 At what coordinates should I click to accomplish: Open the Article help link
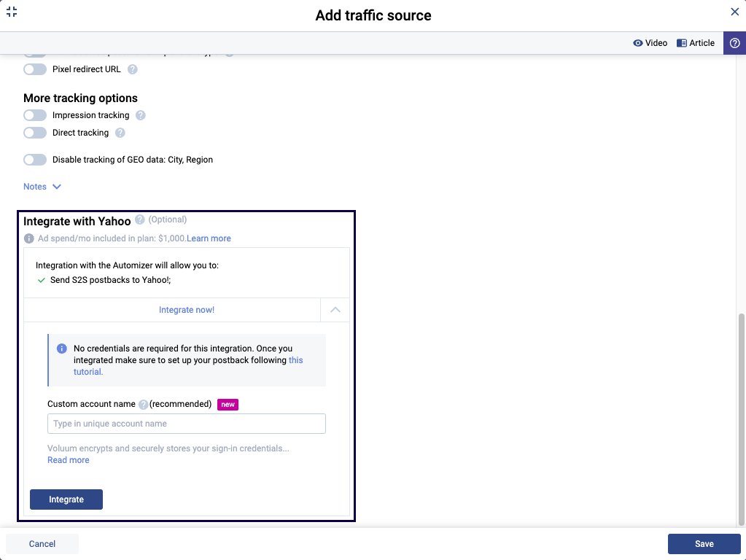[696, 43]
